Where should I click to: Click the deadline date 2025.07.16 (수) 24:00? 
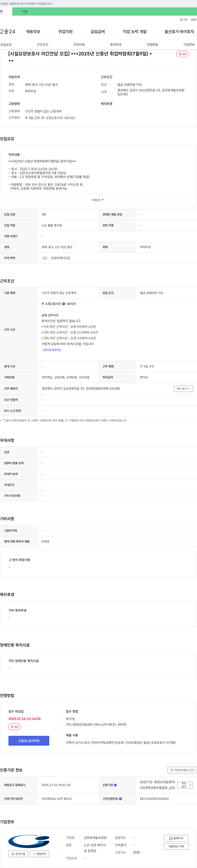pos(24,719)
